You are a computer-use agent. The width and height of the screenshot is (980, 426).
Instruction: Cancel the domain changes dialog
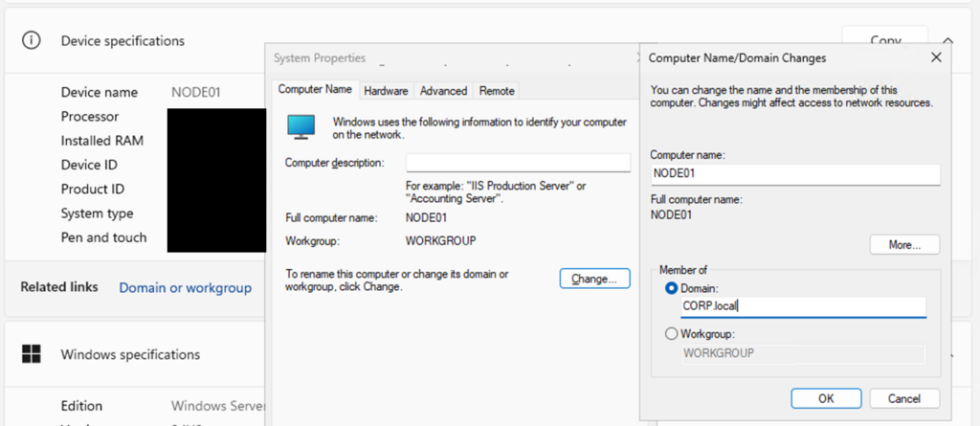(903, 398)
